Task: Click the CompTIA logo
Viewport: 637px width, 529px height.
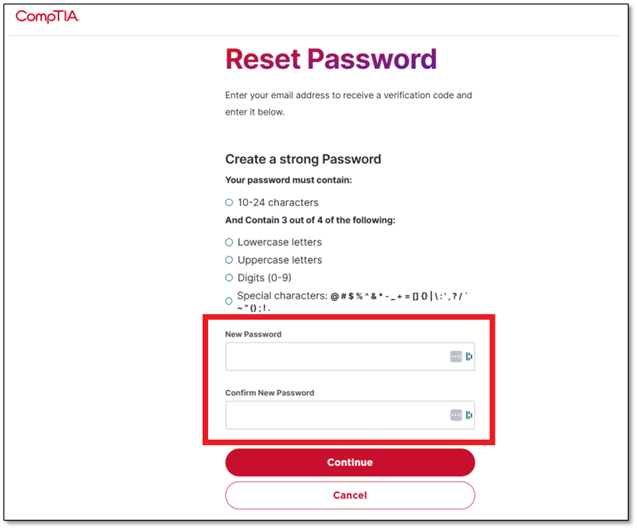Action: tap(47, 17)
